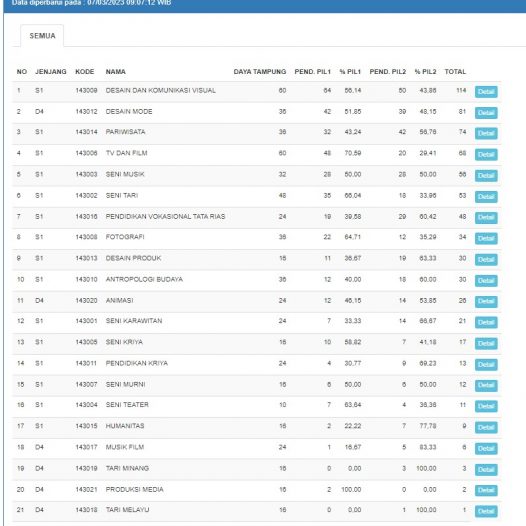Open Detail for Antropologi Budaya

486,280
